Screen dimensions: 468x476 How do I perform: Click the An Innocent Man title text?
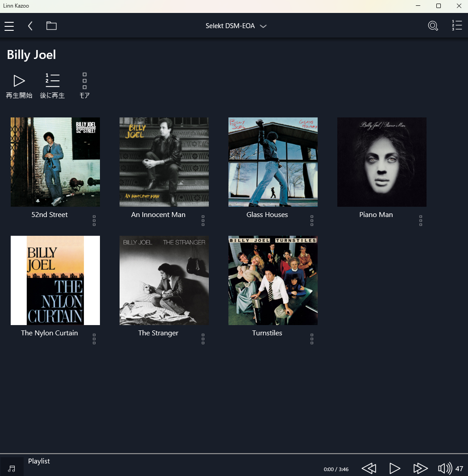coord(158,215)
